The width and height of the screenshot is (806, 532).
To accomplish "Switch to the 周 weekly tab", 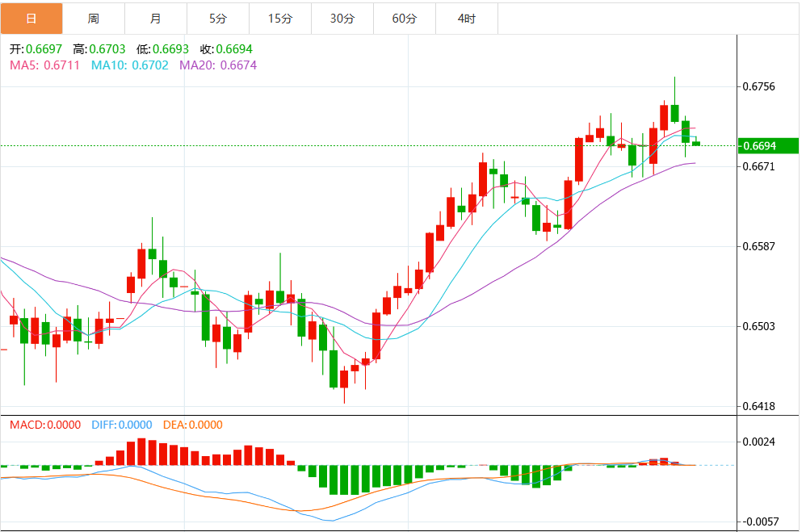I will pos(93,18).
